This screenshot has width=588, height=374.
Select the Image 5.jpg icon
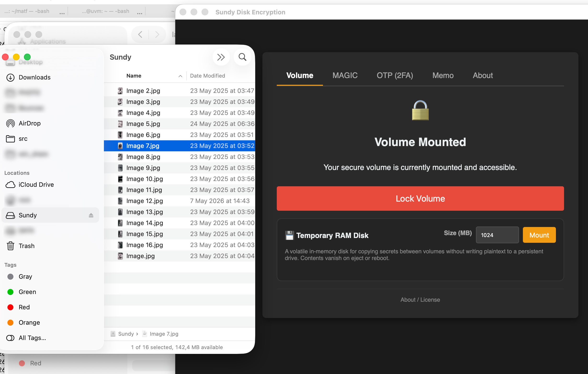click(120, 124)
